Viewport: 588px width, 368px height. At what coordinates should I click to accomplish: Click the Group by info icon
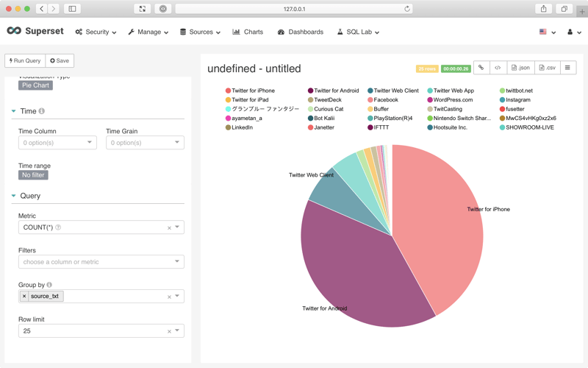[x=49, y=285]
